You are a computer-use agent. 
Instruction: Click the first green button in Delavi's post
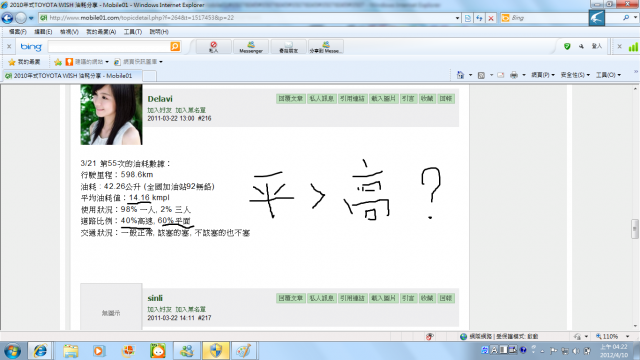[x=291, y=98]
